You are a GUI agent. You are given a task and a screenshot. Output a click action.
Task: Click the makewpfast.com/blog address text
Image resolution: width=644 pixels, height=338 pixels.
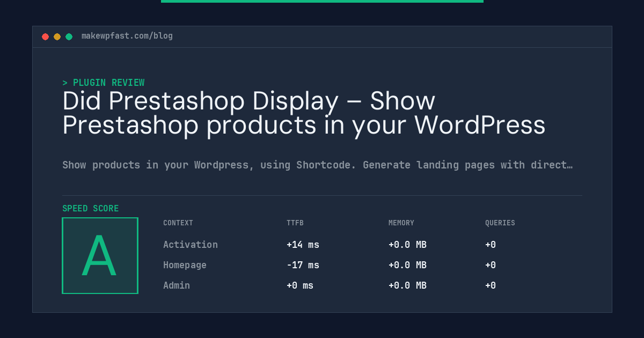coord(127,36)
